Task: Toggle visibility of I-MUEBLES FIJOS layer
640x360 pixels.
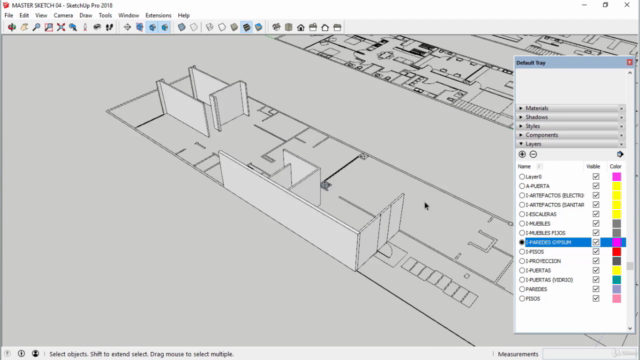Action: [x=596, y=233]
